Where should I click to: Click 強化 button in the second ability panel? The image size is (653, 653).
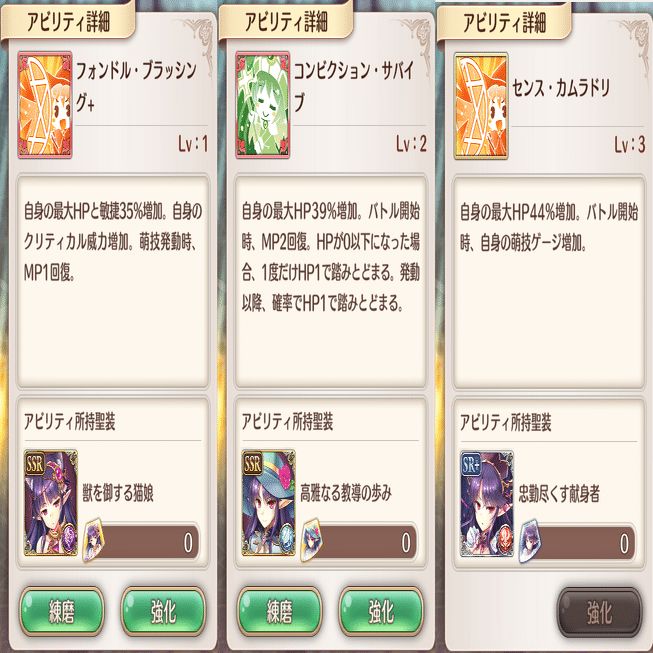click(x=381, y=611)
